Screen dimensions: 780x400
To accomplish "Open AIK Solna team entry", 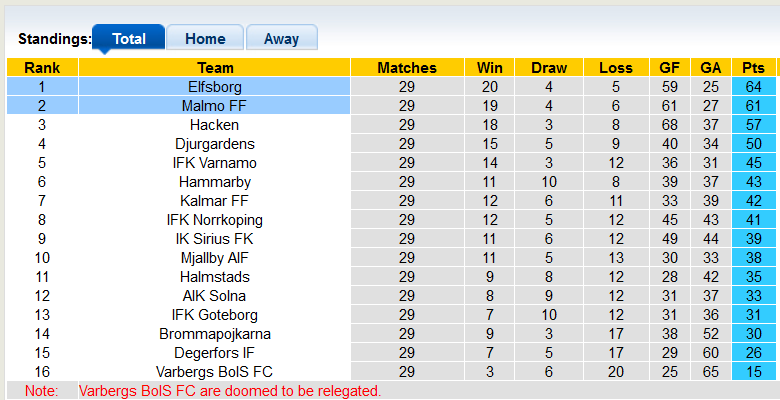I will (x=214, y=296).
